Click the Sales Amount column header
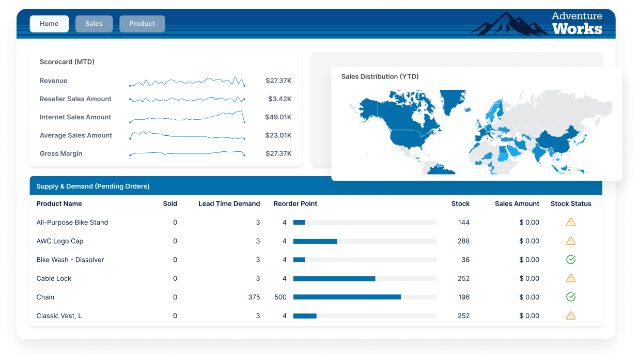Image resolution: width=639 pixels, height=364 pixels. click(x=517, y=203)
